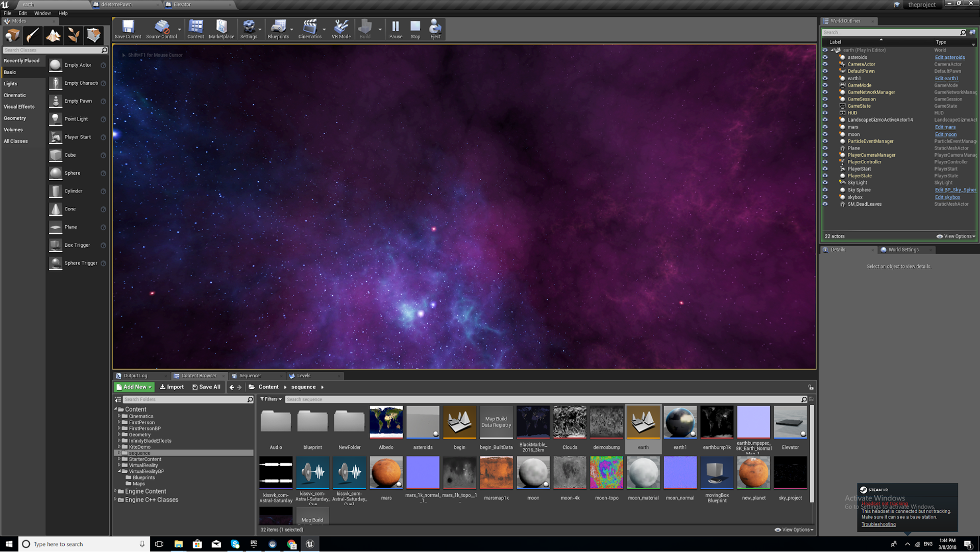Toggle visibility of CameraActor
This screenshot has height=552, width=980.
point(825,64)
